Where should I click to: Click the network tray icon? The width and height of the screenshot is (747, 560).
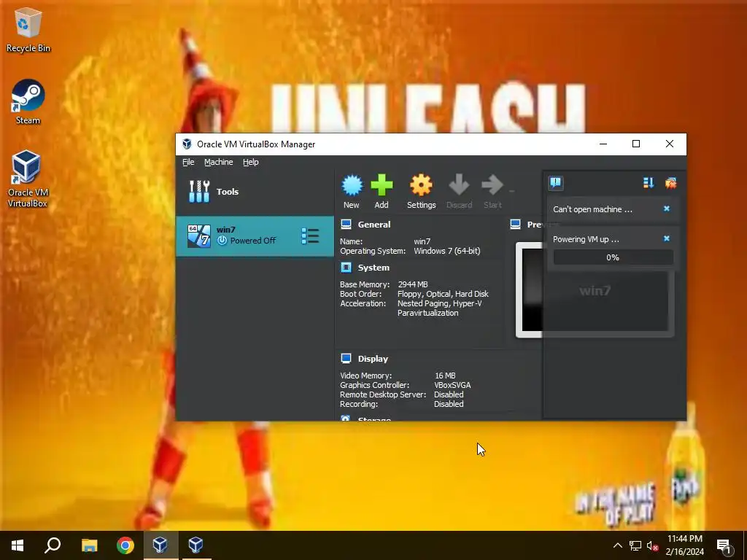pos(635,545)
